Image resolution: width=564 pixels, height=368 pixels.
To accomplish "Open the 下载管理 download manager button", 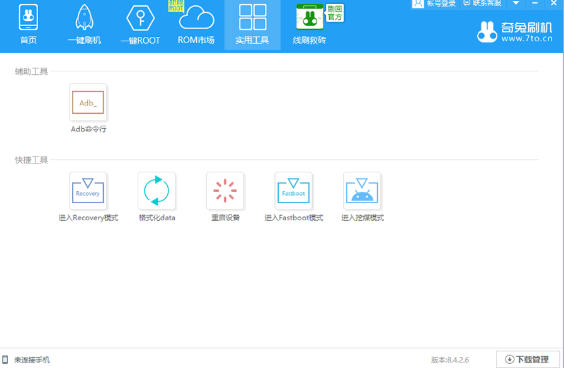I will click(527, 359).
